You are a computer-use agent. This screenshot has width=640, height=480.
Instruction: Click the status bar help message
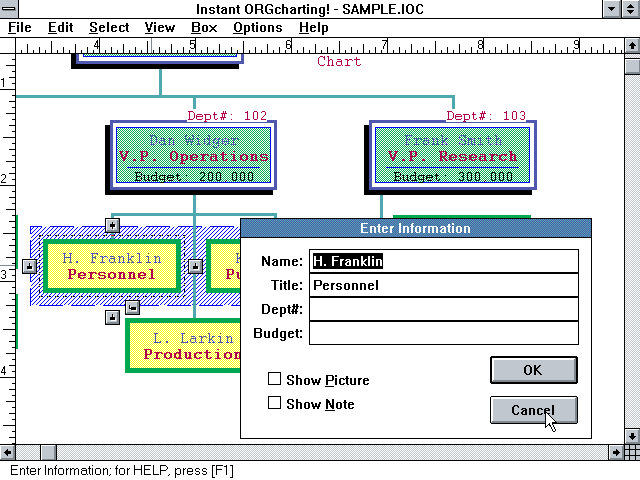pos(122,471)
